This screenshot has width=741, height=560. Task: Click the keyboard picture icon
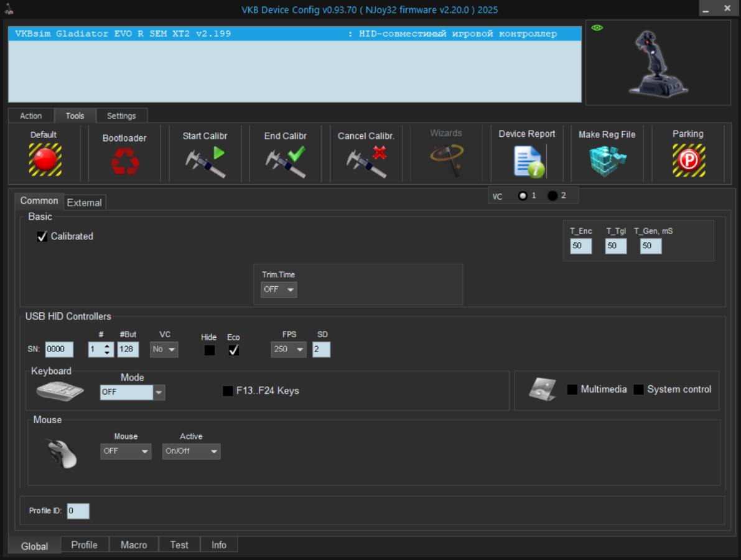tap(60, 391)
